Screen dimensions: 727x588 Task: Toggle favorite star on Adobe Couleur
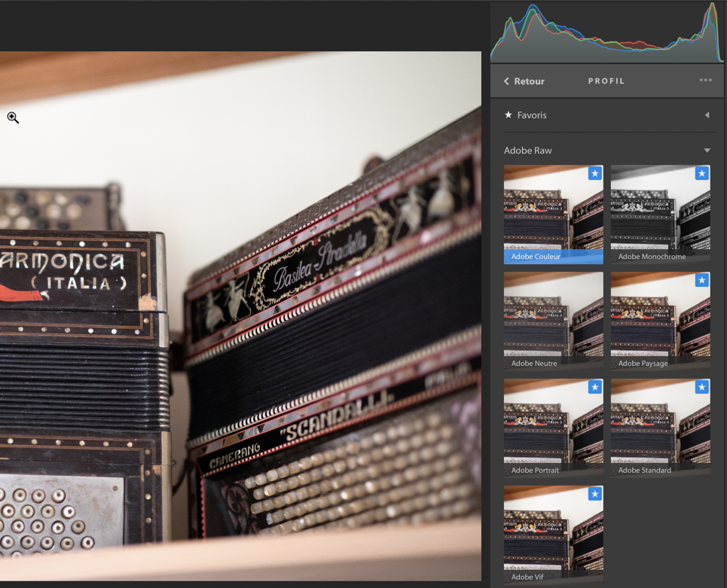(x=595, y=173)
